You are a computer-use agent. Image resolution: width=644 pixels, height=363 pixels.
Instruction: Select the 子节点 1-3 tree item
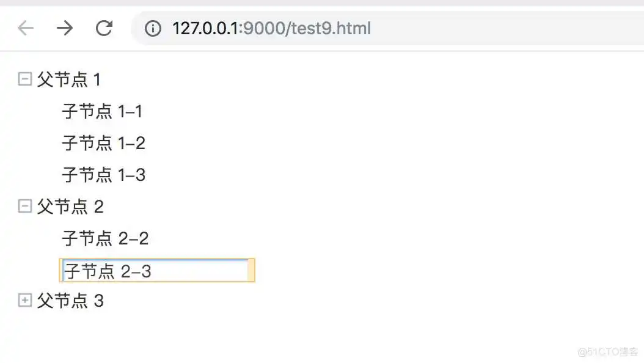(103, 175)
